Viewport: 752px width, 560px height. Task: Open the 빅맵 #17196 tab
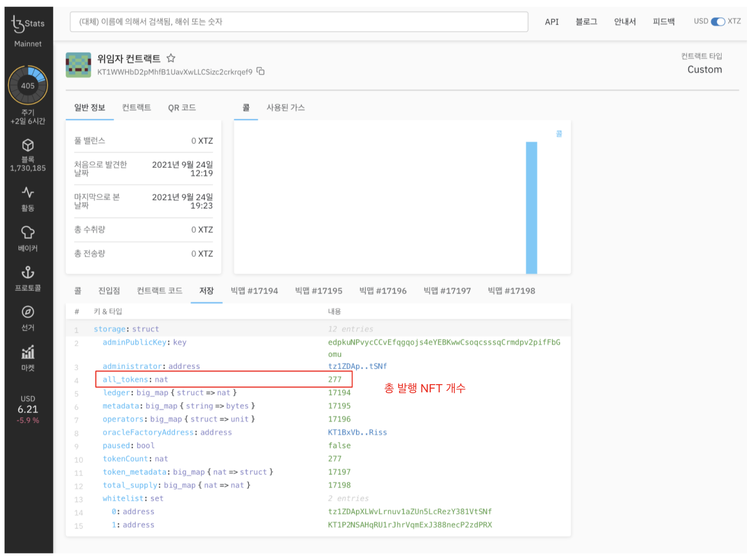pos(383,291)
